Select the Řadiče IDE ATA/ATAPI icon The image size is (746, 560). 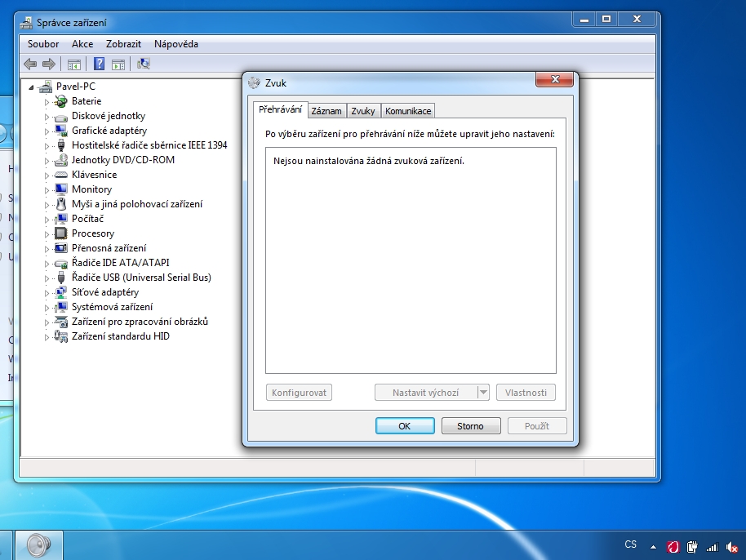coord(61,263)
